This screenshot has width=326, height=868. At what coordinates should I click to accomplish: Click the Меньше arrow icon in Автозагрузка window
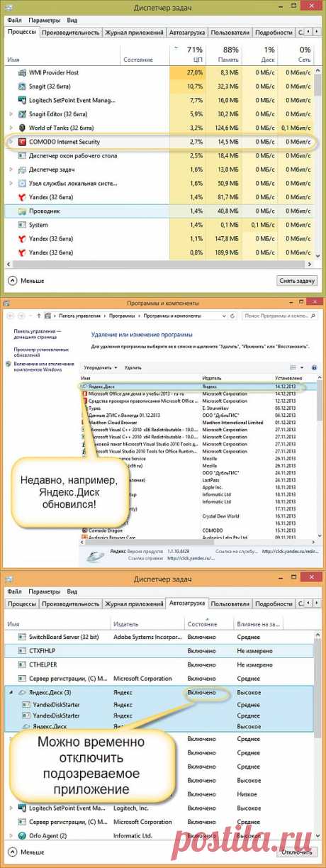tap(11, 852)
